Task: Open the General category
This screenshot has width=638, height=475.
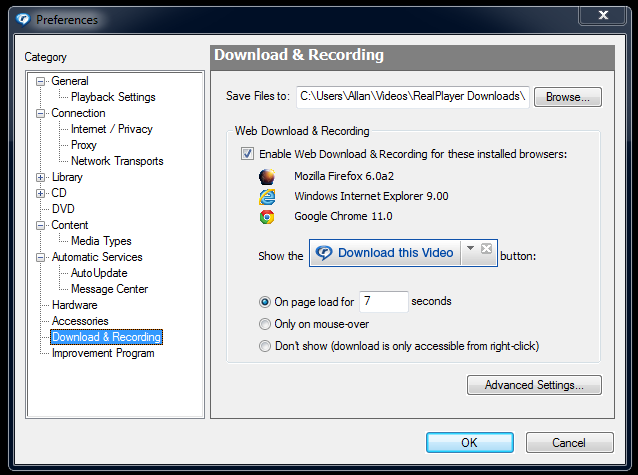Action: click(70, 81)
